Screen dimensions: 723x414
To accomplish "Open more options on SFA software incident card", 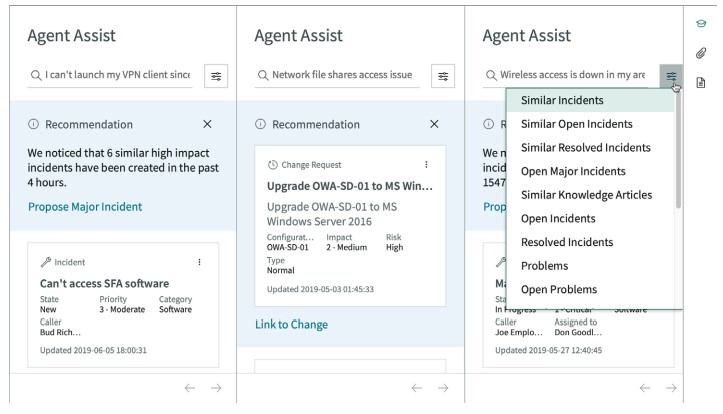I will pyautogui.click(x=199, y=262).
